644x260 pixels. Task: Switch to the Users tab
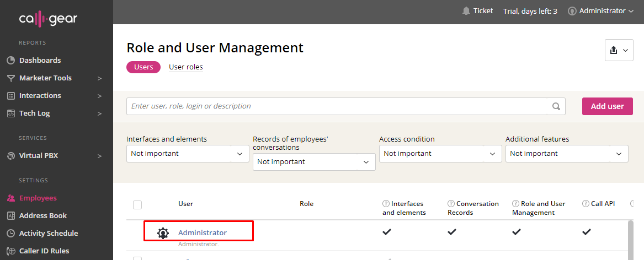coord(143,67)
